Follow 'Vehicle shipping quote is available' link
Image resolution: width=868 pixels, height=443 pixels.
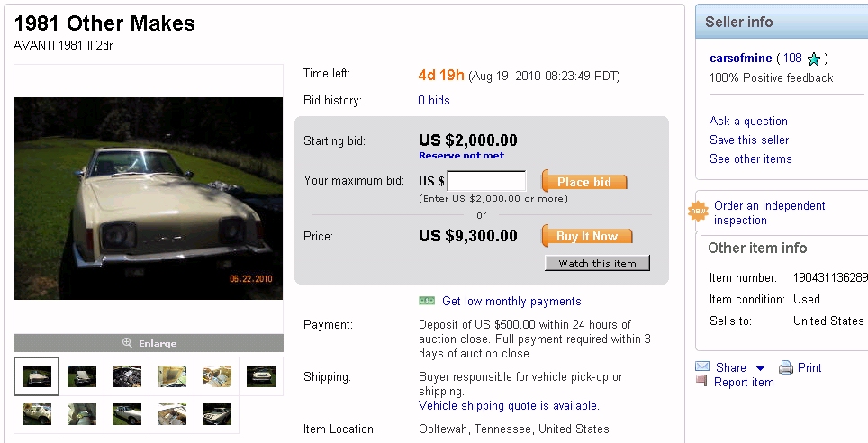[509, 405]
